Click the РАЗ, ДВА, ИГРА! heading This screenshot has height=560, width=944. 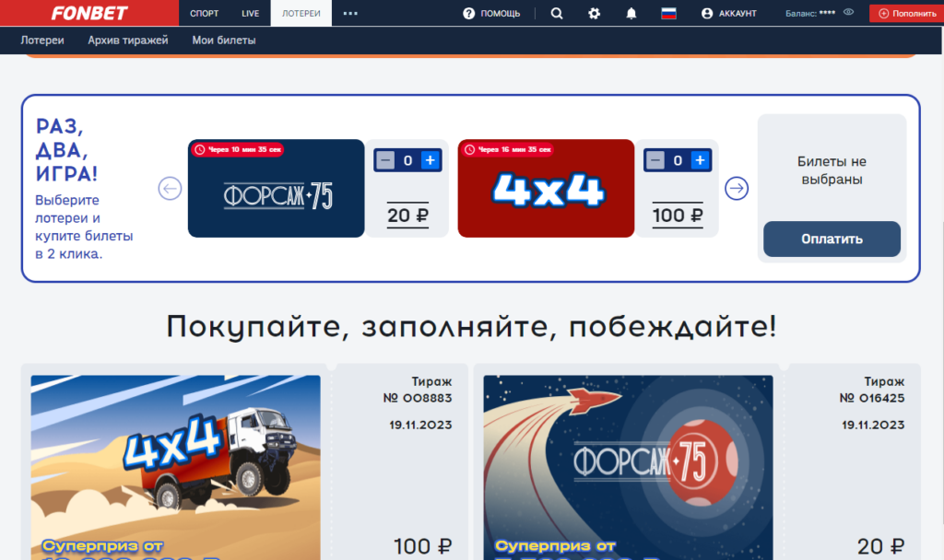tap(66, 150)
